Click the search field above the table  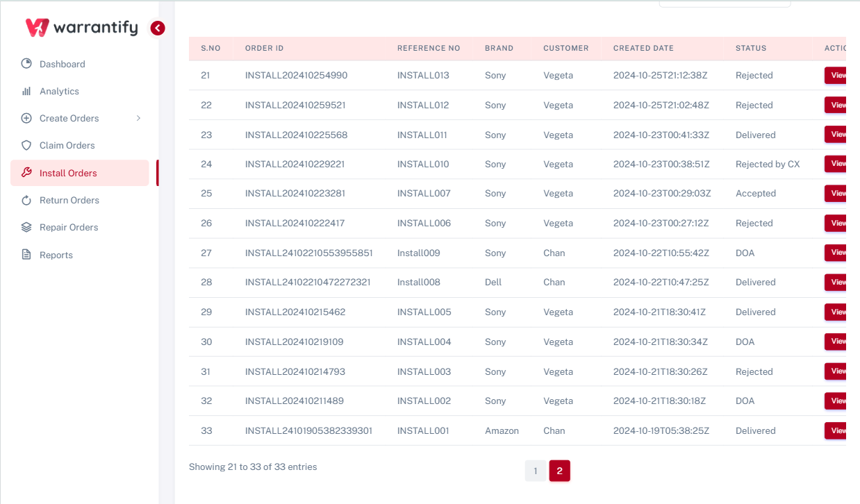tap(724, 3)
